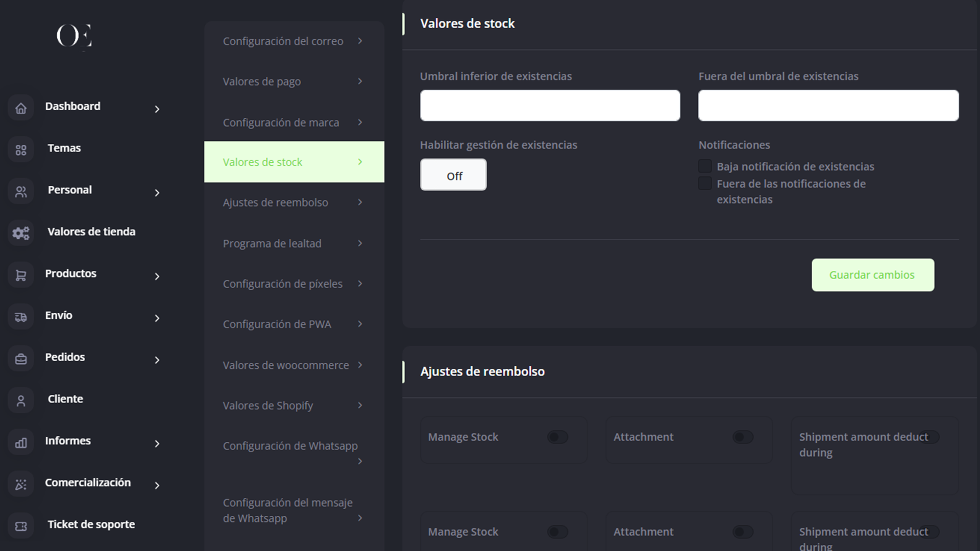Click the Dashboard home icon
Image resolution: width=980 pixels, height=551 pixels.
pos(21,108)
